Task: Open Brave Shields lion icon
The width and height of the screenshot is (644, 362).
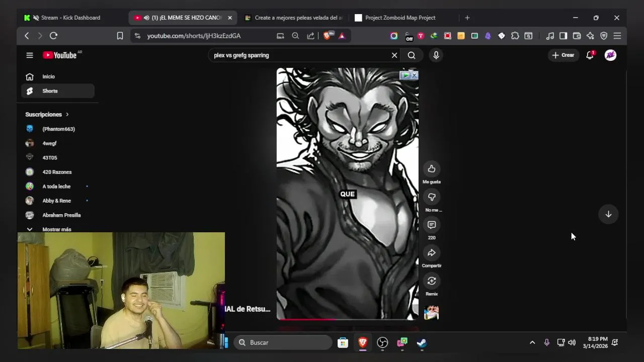Action: [x=328, y=36]
